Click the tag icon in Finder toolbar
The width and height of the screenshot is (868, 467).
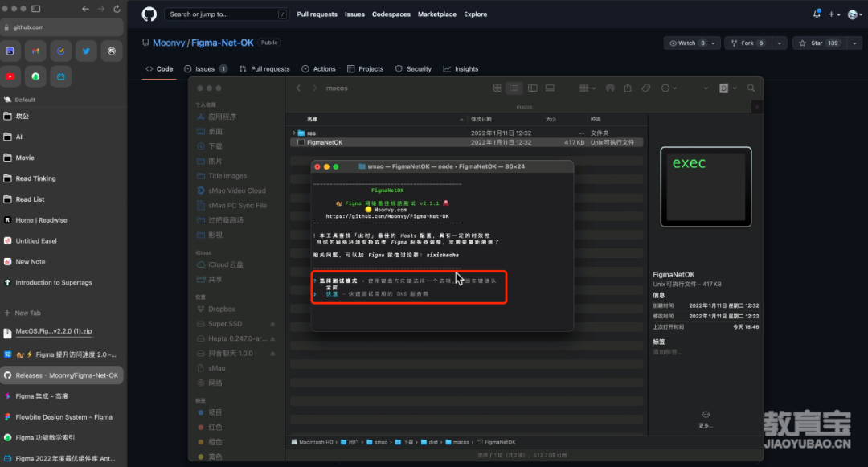pos(646,88)
